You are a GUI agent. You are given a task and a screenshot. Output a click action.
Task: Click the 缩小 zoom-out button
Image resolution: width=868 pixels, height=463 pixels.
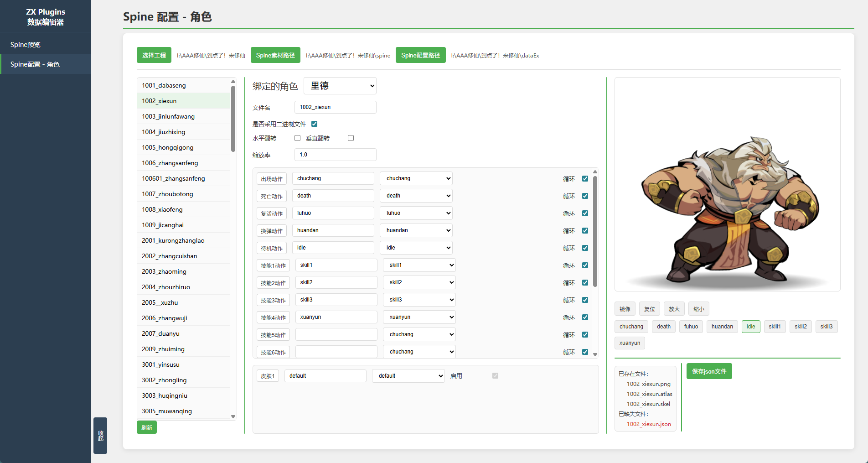[699, 309]
